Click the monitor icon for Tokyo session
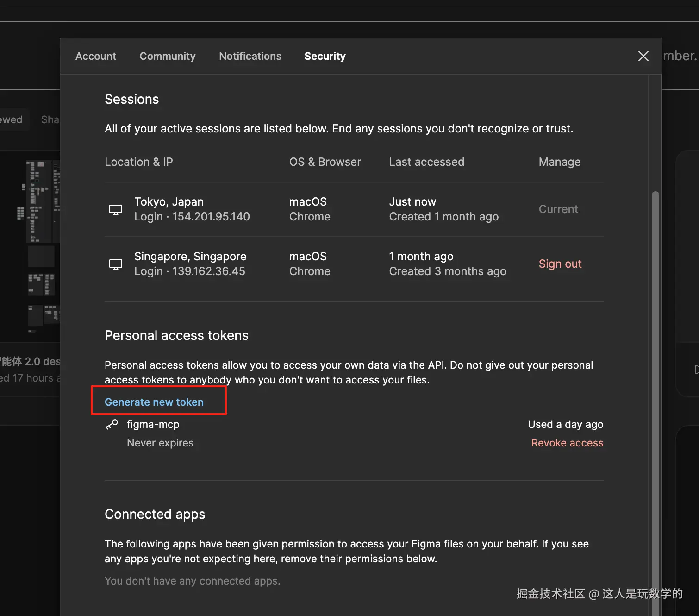Screen dimensions: 699x616 (x=116, y=209)
